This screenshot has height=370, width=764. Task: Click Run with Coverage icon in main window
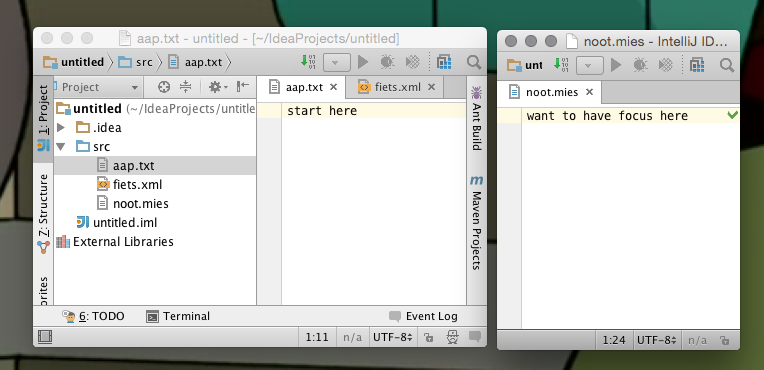(413, 62)
